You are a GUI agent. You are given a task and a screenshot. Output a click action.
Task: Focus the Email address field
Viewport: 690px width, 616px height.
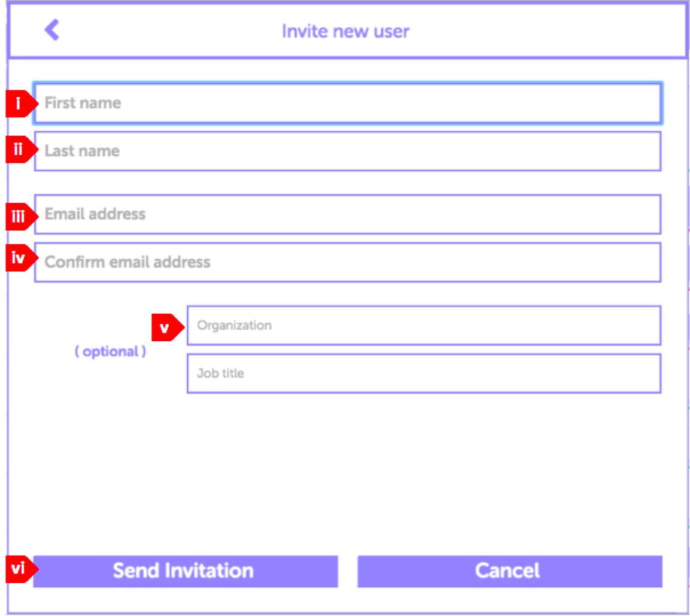347,214
